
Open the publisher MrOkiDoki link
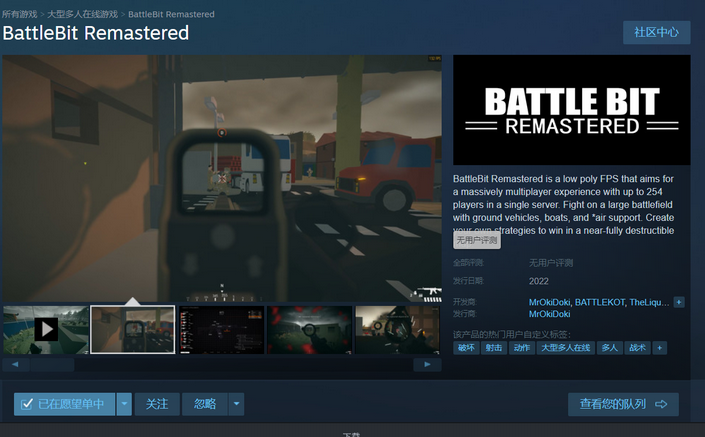click(x=549, y=314)
